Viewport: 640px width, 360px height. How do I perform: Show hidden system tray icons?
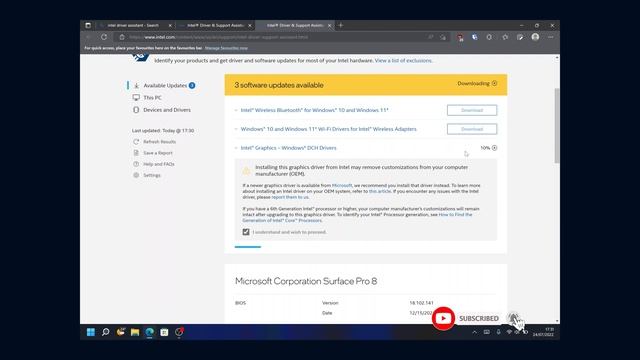(x=474, y=332)
